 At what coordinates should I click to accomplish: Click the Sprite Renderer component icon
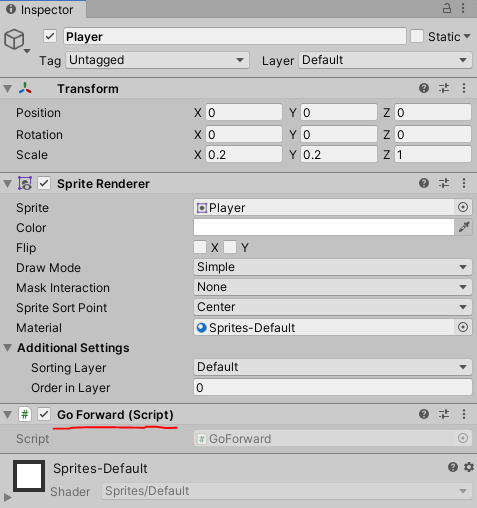click(25, 183)
